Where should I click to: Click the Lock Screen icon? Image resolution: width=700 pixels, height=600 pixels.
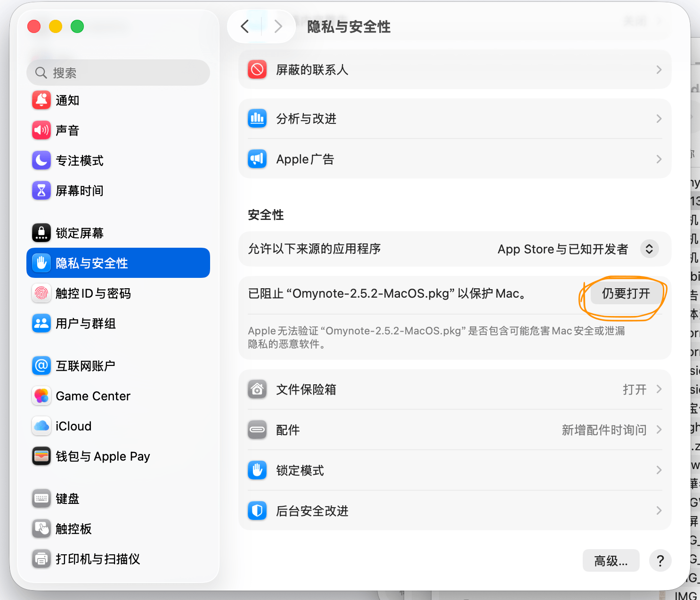[41, 233]
